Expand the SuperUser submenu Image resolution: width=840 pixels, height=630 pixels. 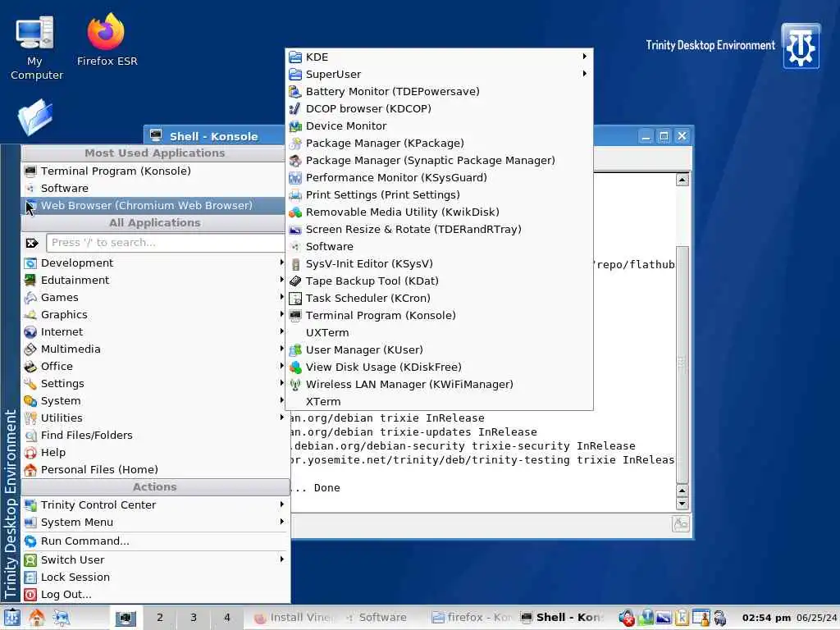[439, 74]
